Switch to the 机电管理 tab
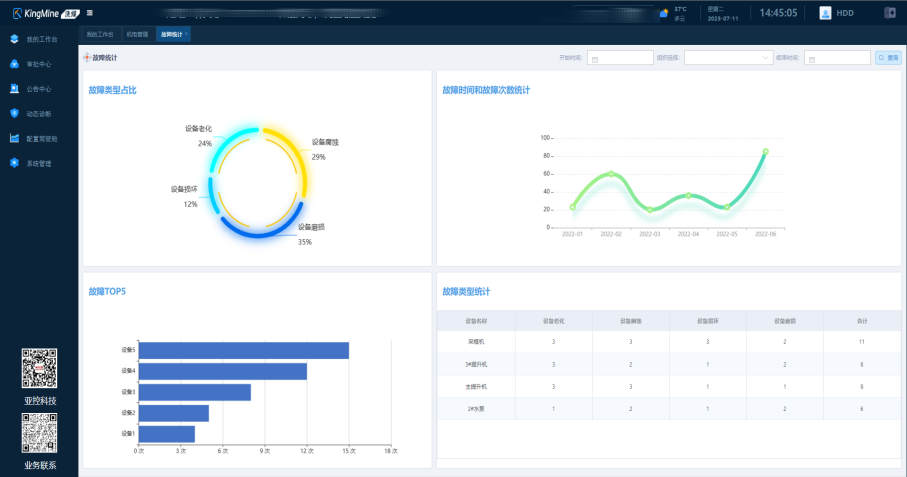The image size is (907, 477). [x=137, y=34]
